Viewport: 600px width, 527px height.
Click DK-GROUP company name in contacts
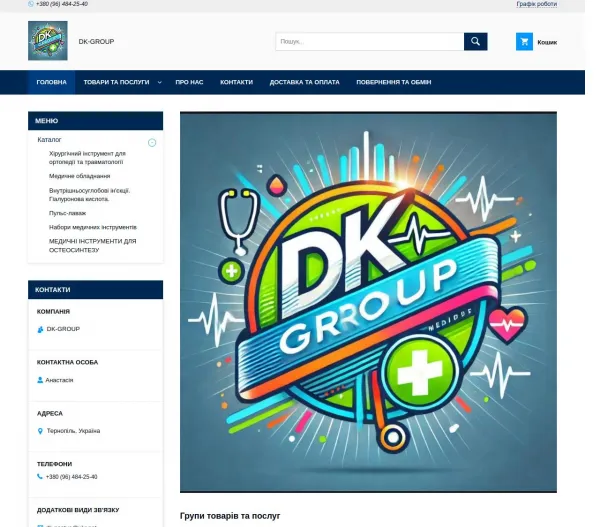point(63,329)
